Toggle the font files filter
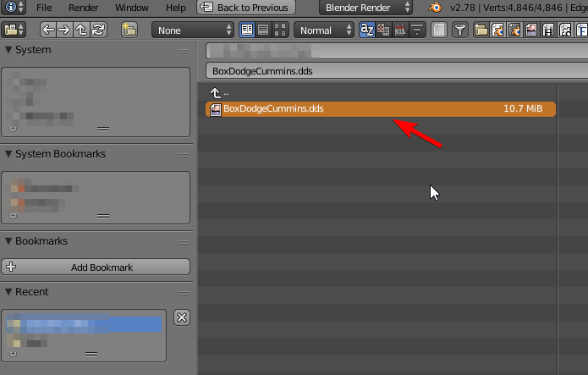The height and width of the screenshot is (375, 588). tap(581, 30)
